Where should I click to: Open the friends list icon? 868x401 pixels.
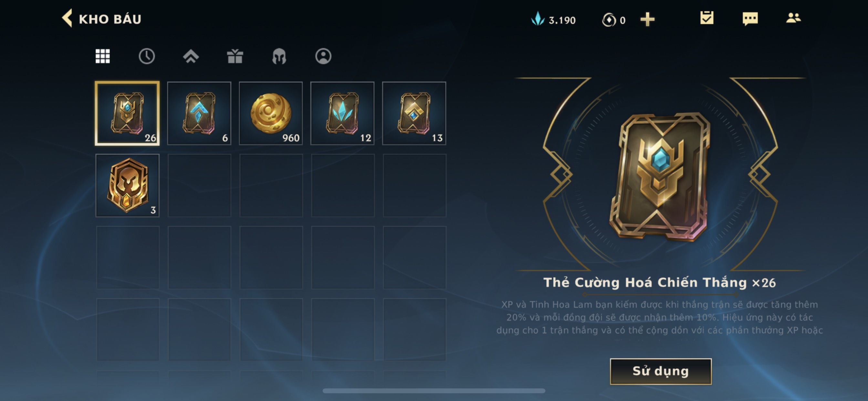point(793,18)
